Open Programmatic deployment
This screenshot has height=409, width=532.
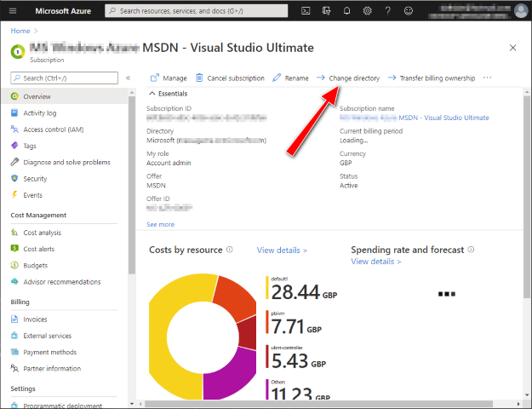[x=65, y=406]
